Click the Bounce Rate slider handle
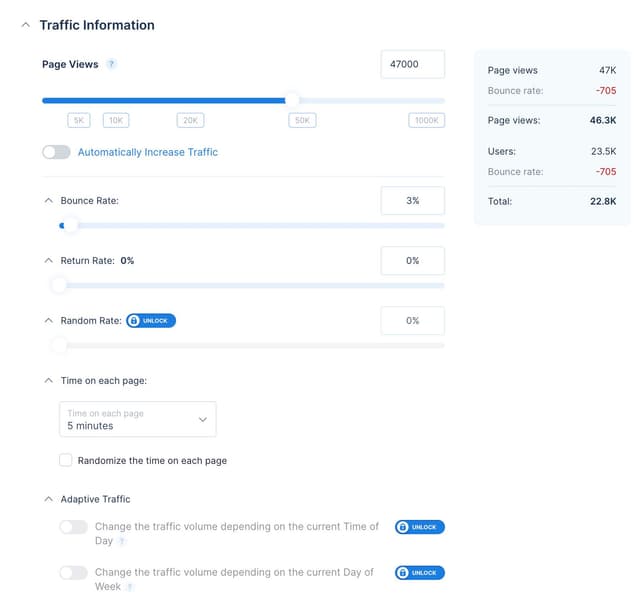 tap(70, 225)
